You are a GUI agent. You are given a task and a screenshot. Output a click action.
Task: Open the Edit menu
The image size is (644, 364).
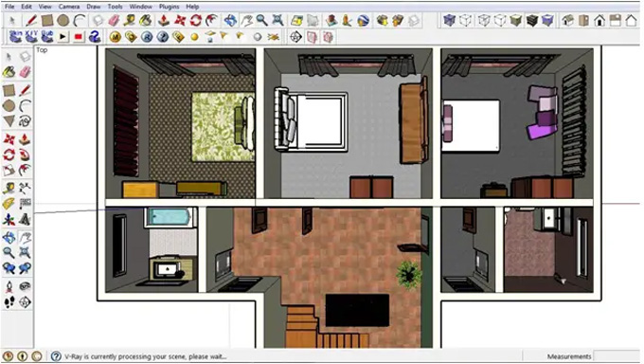coord(27,7)
